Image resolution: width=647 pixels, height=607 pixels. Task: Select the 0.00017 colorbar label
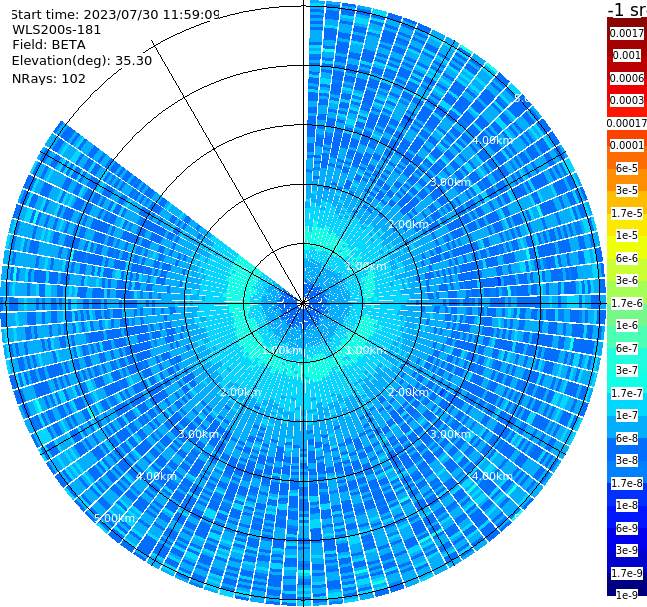click(x=627, y=123)
